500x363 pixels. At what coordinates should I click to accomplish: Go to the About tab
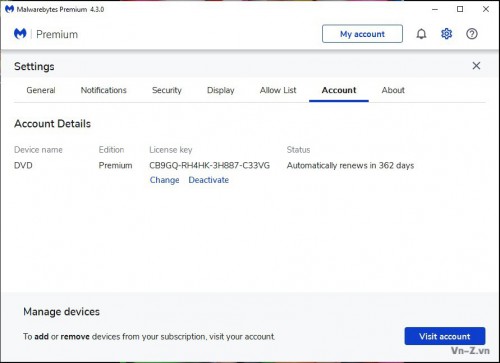point(393,90)
